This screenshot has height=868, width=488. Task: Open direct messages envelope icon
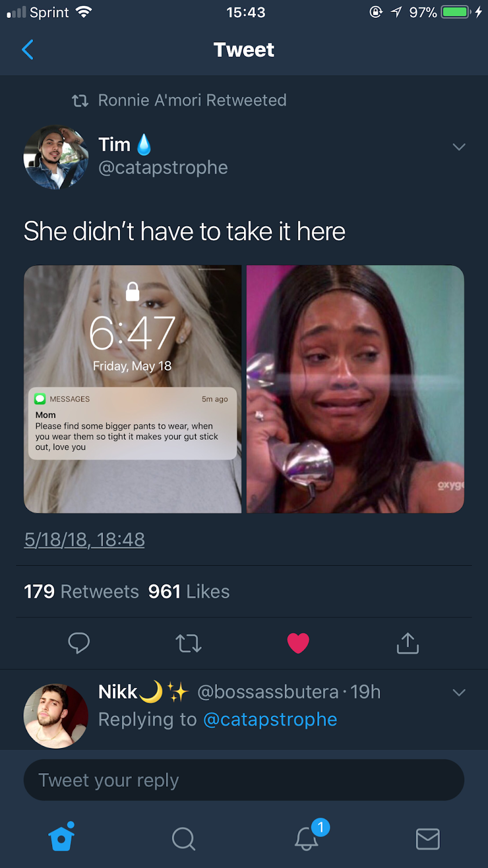pyautogui.click(x=428, y=839)
